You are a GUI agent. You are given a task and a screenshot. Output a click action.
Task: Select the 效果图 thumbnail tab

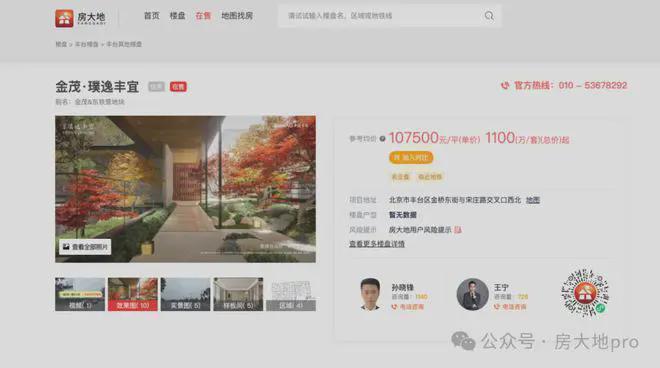point(133,294)
